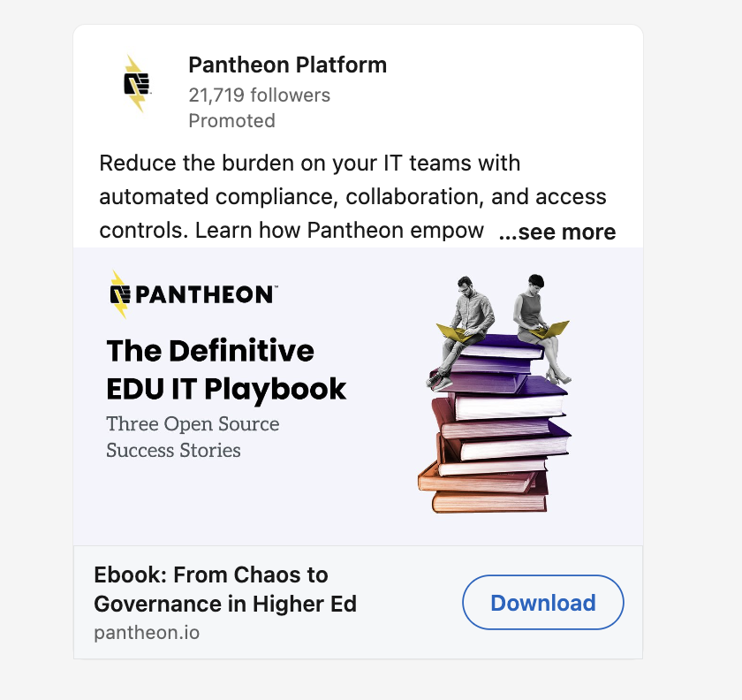Click the brown books at the stack's bottom
Screen dimensions: 742x700
point(484,489)
